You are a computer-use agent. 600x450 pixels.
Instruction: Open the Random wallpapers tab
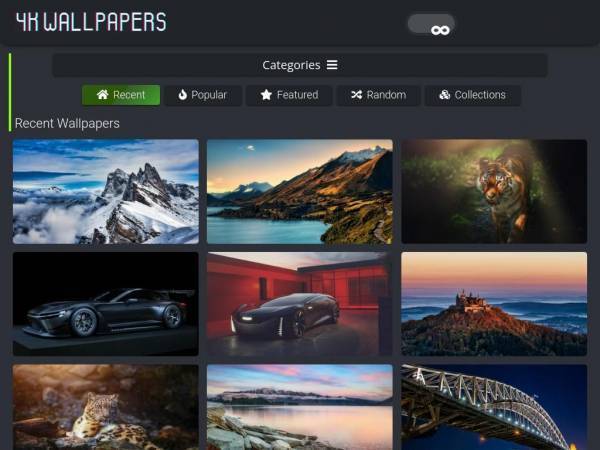(378, 95)
